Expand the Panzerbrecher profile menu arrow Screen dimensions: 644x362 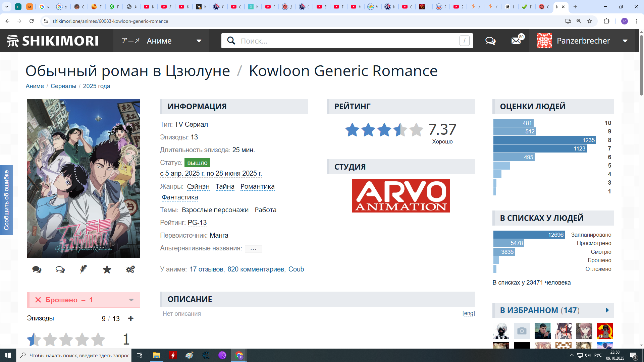point(625,41)
